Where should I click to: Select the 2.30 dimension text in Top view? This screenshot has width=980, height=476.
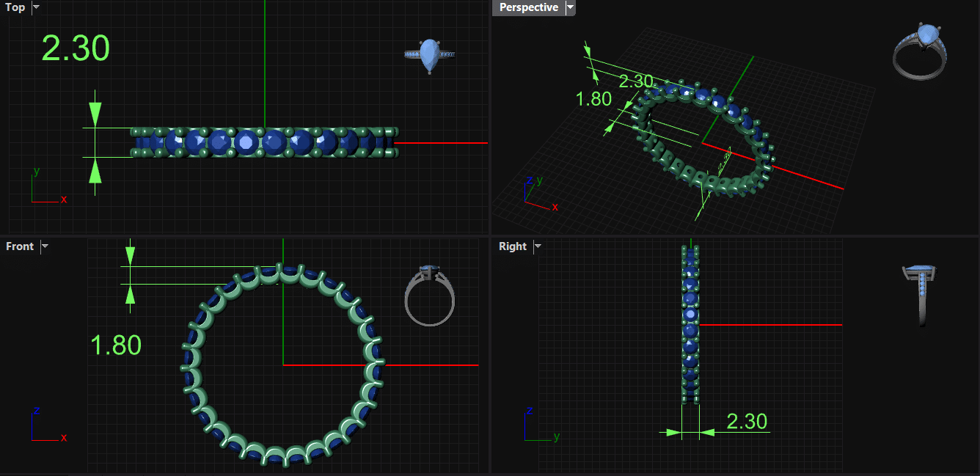tap(76, 48)
